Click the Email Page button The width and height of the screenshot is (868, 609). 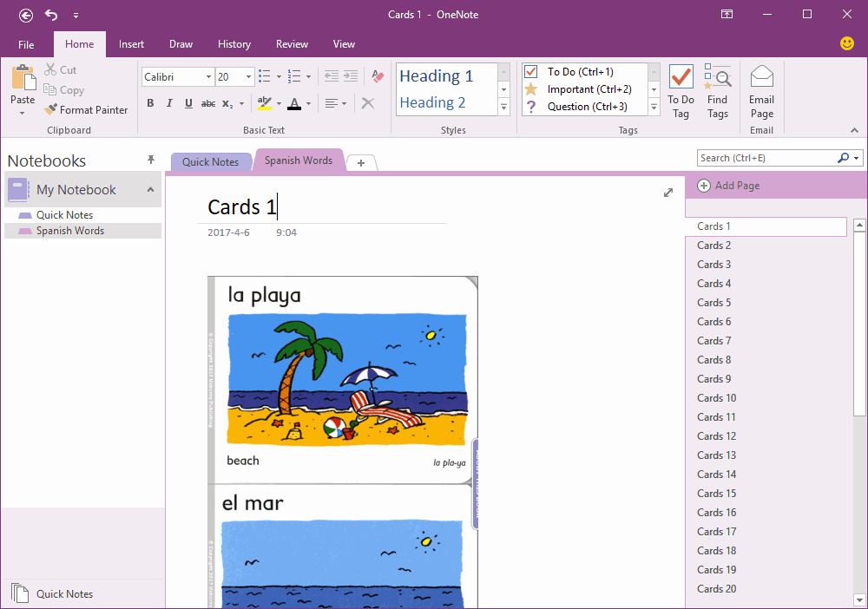762,91
